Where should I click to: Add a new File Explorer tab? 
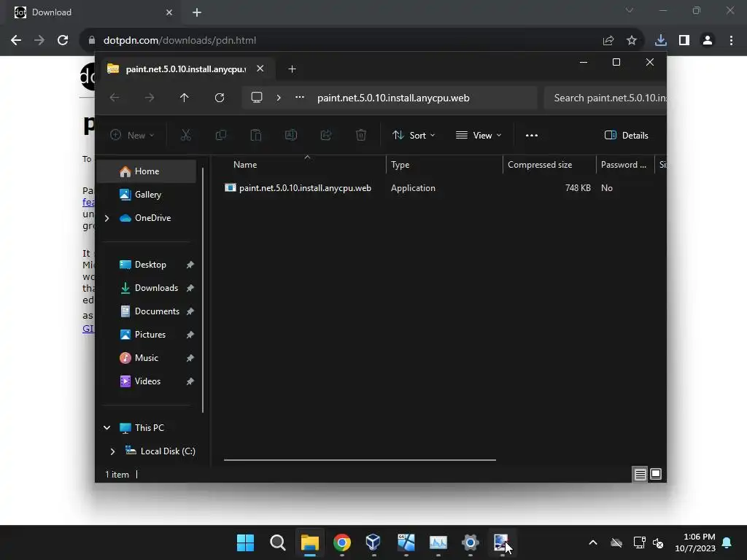coord(292,69)
